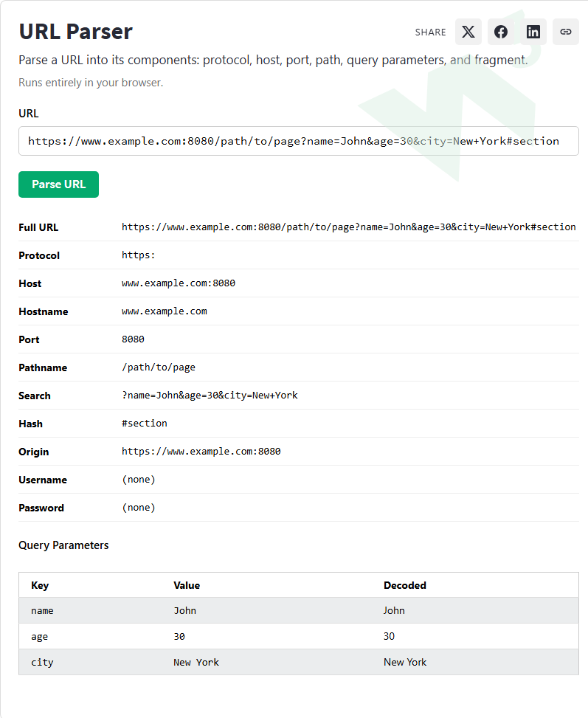Screen dimensions: 588x718
Task: Select 30 in the Value column
Action: click(x=179, y=637)
